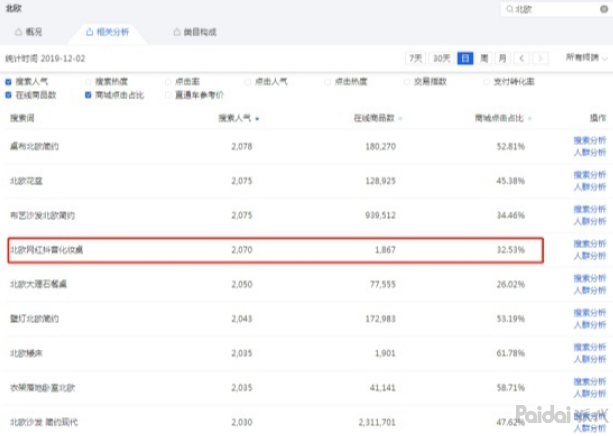Select the 月 (month) time range
613x436 pixels.
pos(502,58)
